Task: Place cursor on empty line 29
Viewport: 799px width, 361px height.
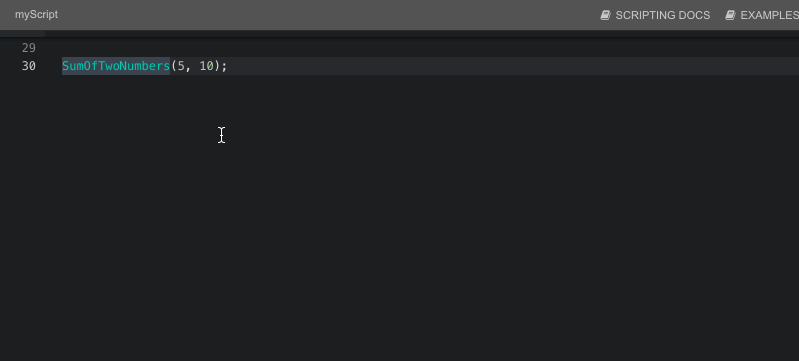Action: [428, 48]
